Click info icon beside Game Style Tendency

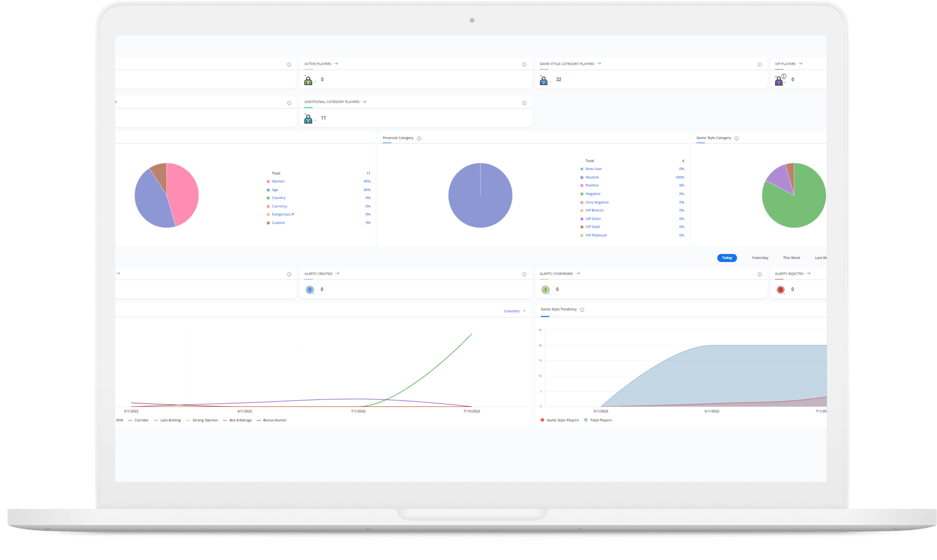[x=582, y=310]
